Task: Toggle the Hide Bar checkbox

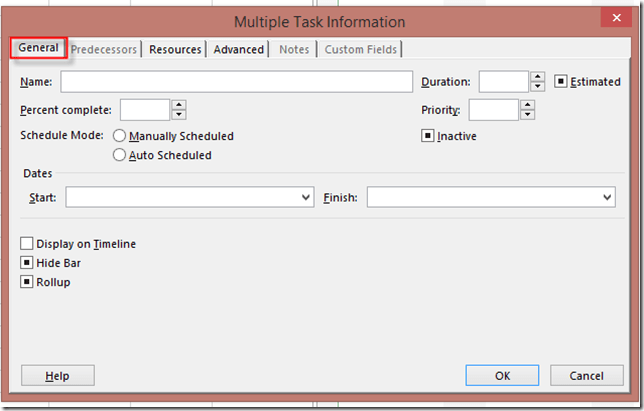Action: pos(27,263)
